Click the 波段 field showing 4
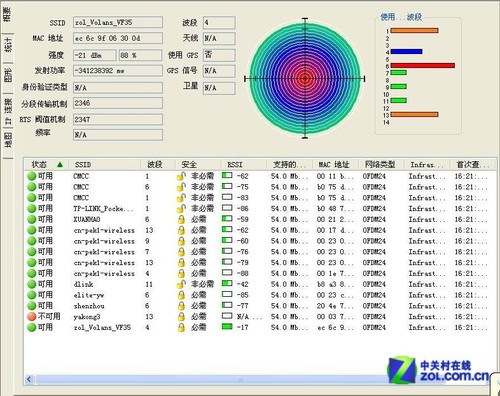The height and width of the screenshot is (396, 500). pos(219,22)
